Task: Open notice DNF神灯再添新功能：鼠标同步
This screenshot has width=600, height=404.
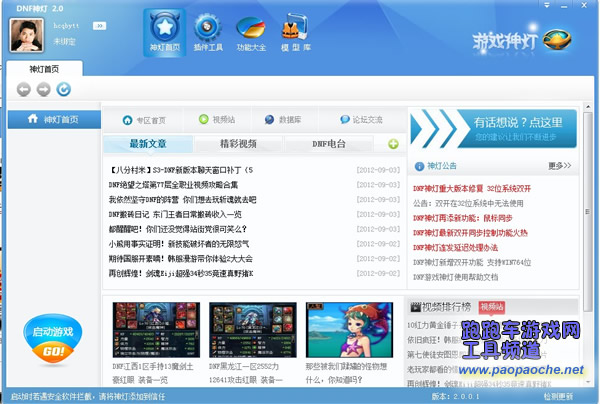Action: [463, 218]
